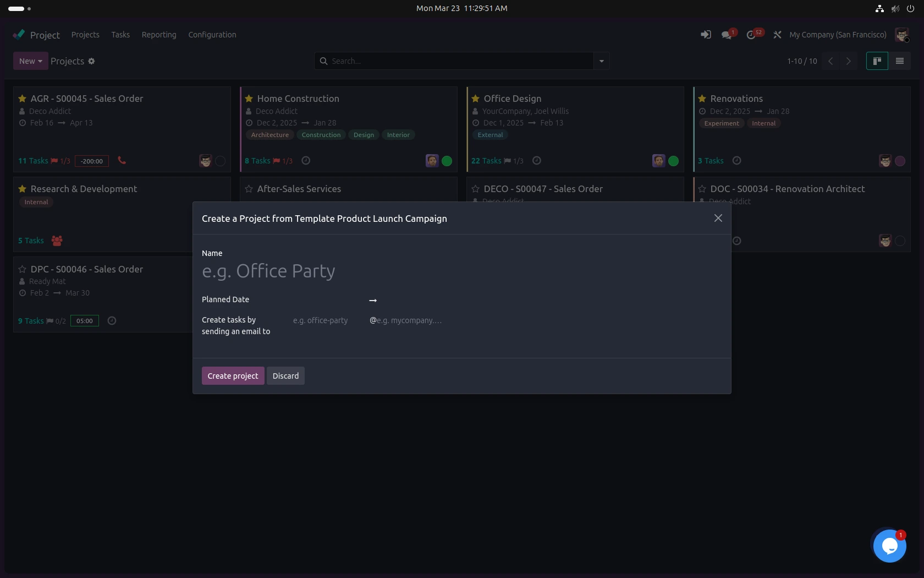Click the Projects settings gear icon

[x=92, y=61]
